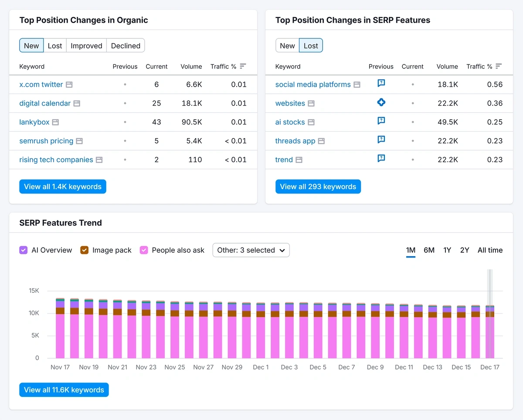Expand the Other: 3 selected dropdown

coord(251,250)
